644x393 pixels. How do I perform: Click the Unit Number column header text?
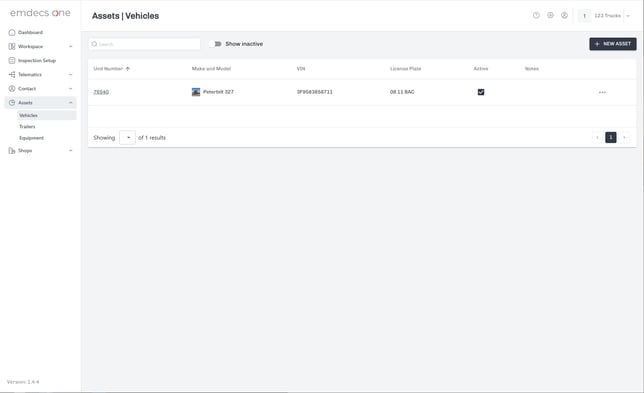point(108,69)
